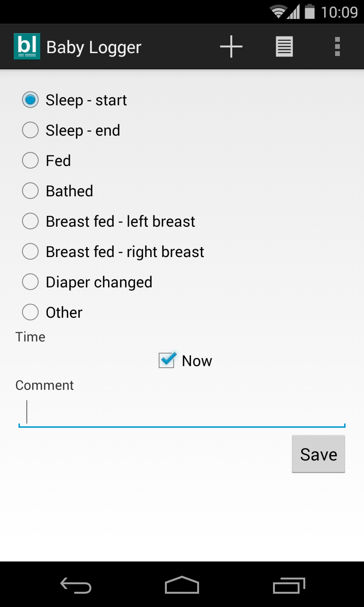Viewport: 364px width, 607px height.
Task: Select the Other event type
Action: tap(30, 313)
